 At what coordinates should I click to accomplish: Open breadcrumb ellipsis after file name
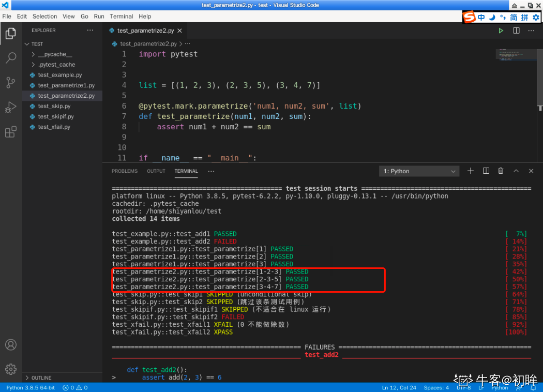tap(187, 43)
